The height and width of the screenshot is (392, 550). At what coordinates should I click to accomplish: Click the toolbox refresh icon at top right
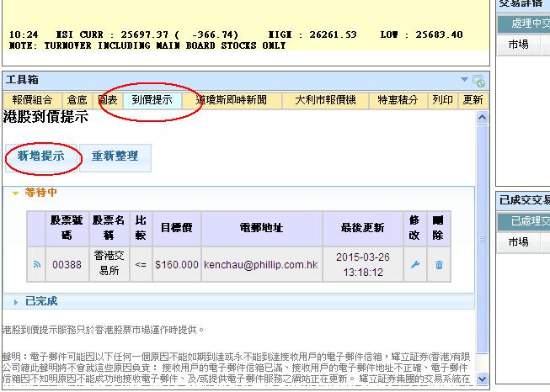(x=478, y=81)
